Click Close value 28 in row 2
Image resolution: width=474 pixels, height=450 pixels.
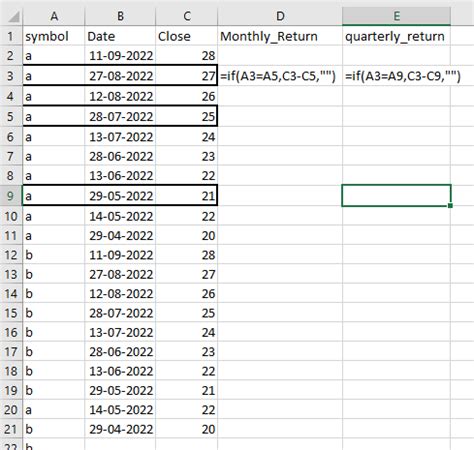[x=187, y=56]
